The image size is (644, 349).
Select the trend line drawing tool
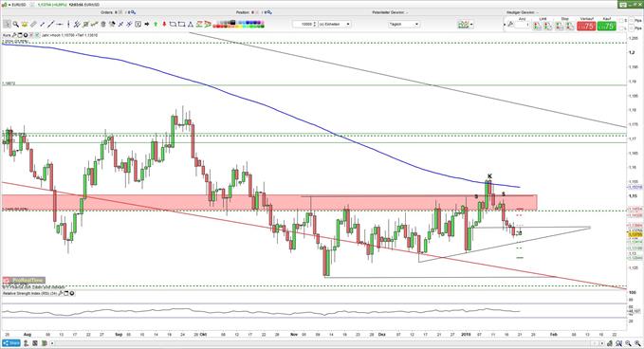point(50,25)
